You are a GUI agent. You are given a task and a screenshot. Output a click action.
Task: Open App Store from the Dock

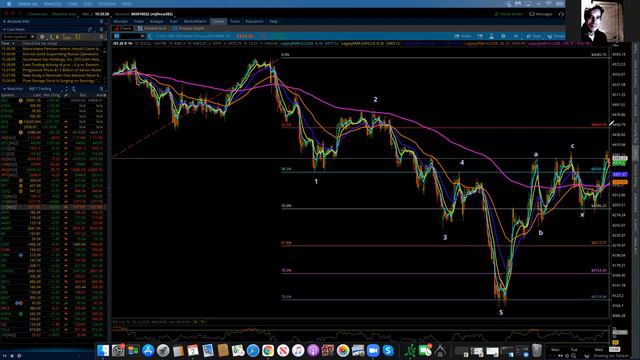[x=148, y=350]
